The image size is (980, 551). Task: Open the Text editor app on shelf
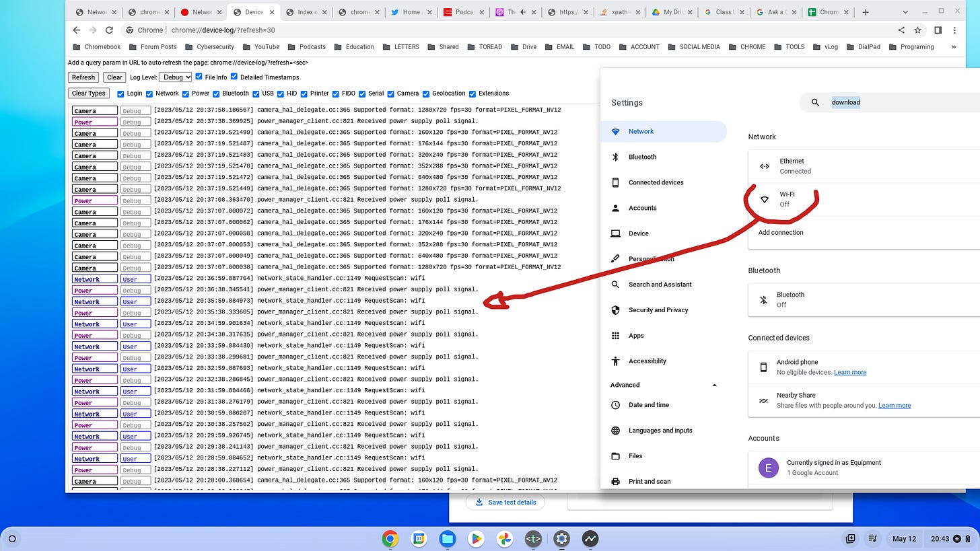pyautogui.click(x=533, y=538)
